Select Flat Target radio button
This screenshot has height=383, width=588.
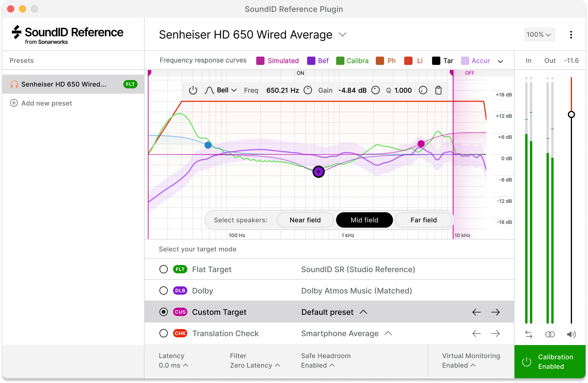pyautogui.click(x=164, y=269)
